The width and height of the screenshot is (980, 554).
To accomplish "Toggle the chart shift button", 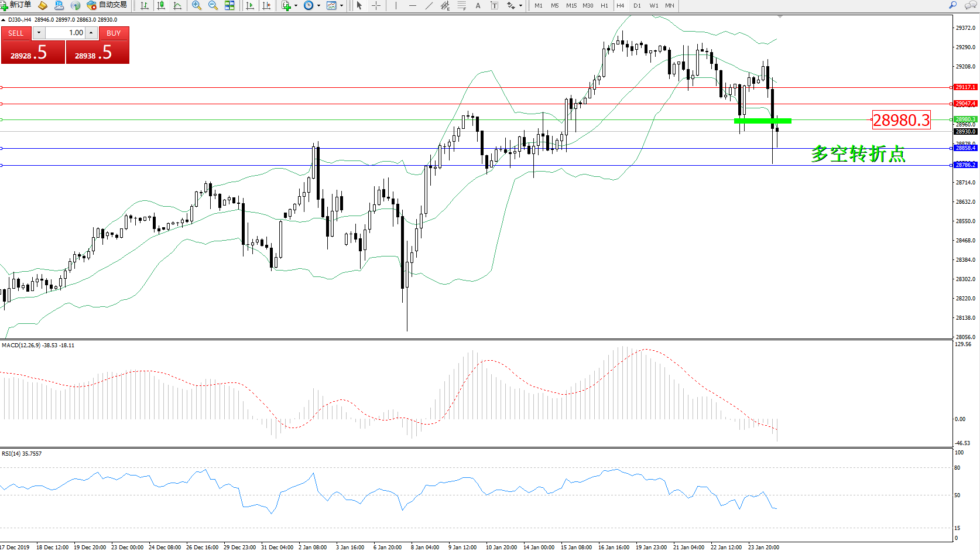I will pyautogui.click(x=267, y=5).
